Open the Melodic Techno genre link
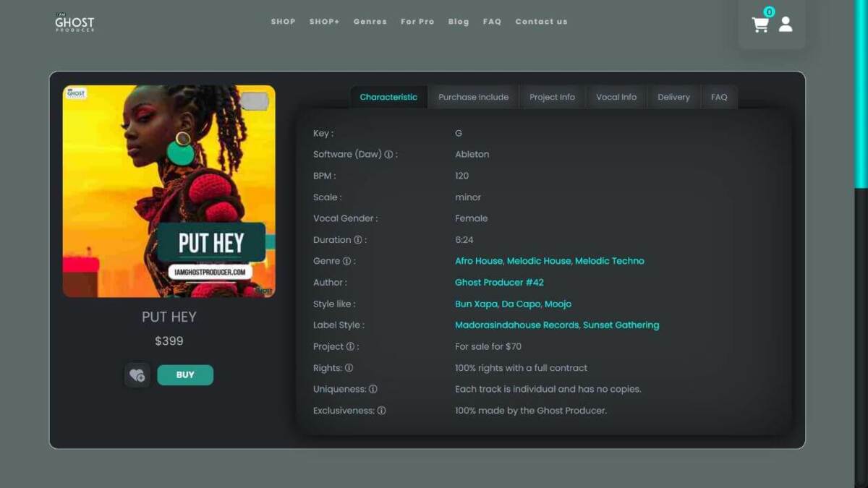868x488 pixels. pos(610,261)
